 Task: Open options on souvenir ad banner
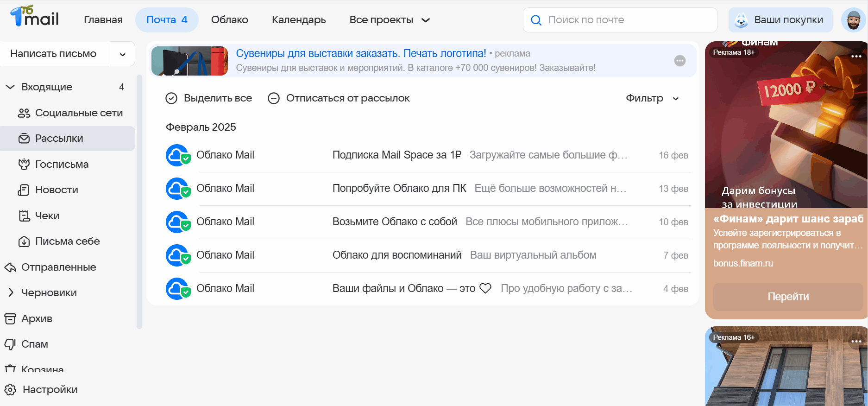[x=680, y=61]
